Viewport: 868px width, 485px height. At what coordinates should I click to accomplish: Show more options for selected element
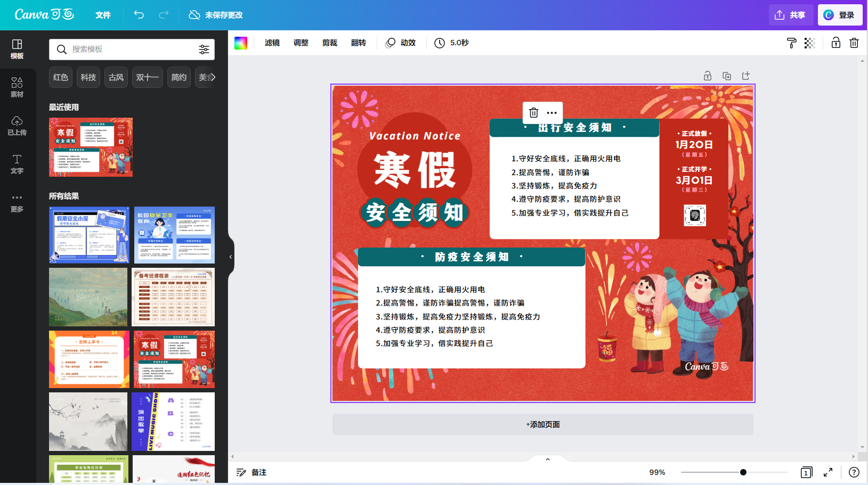[x=552, y=113]
